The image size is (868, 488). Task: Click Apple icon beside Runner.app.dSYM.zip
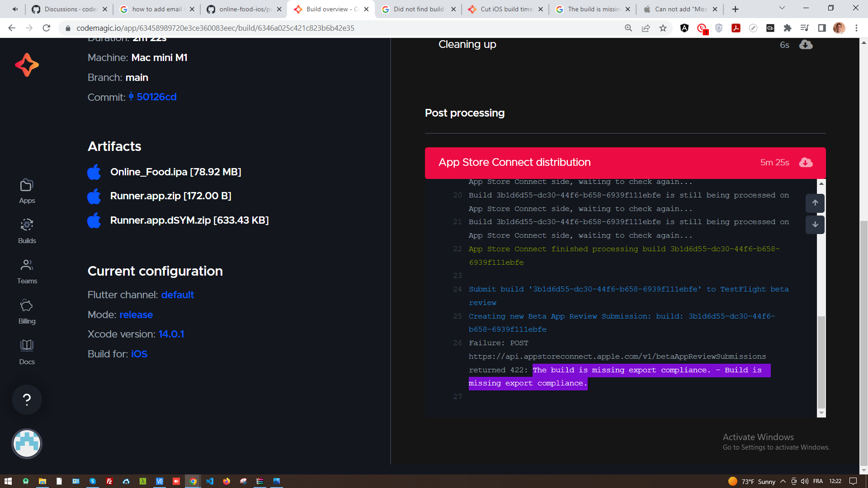click(x=94, y=221)
